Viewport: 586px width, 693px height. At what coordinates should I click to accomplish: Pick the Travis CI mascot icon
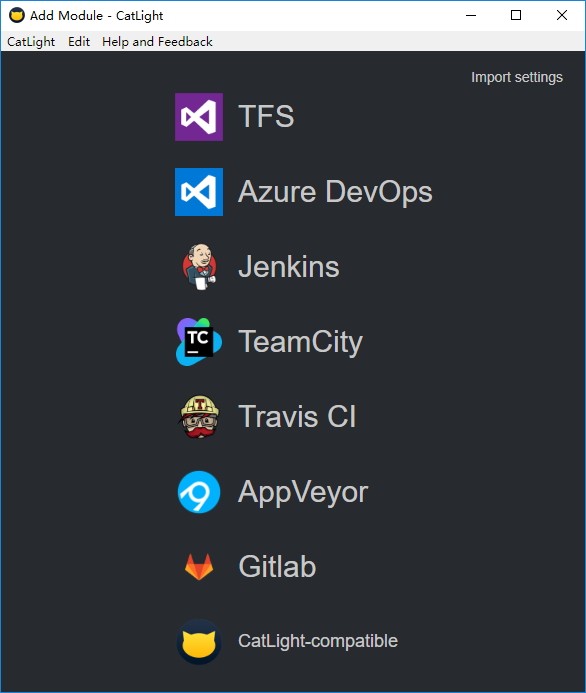[199, 417]
